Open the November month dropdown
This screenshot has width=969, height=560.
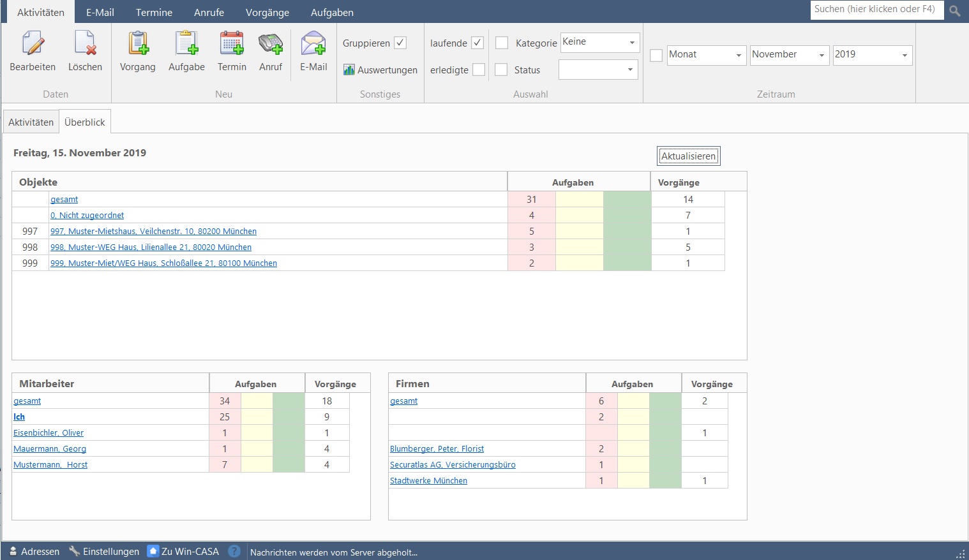click(790, 55)
